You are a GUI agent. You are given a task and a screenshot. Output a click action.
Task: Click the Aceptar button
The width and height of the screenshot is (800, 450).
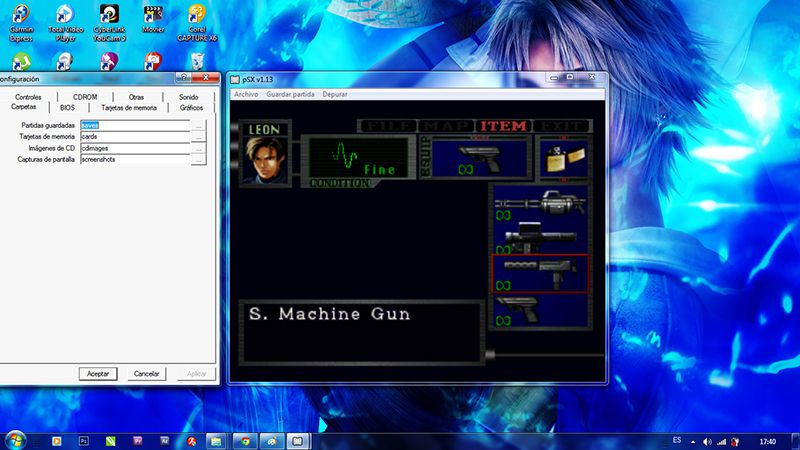(x=98, y=374)
